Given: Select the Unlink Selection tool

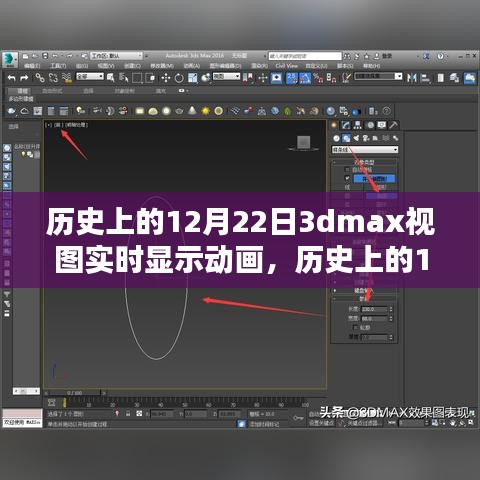Looking at the screenshot, I should (53, 78).
